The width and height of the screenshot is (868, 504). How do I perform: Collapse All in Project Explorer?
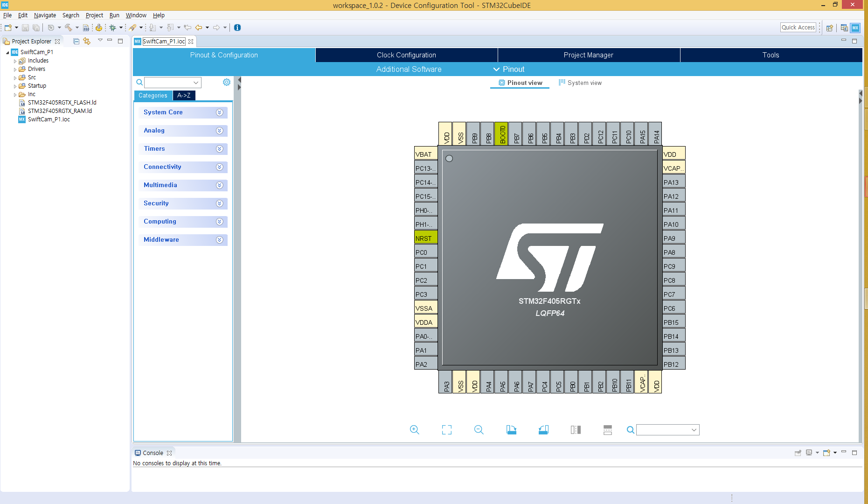[76, 41]
